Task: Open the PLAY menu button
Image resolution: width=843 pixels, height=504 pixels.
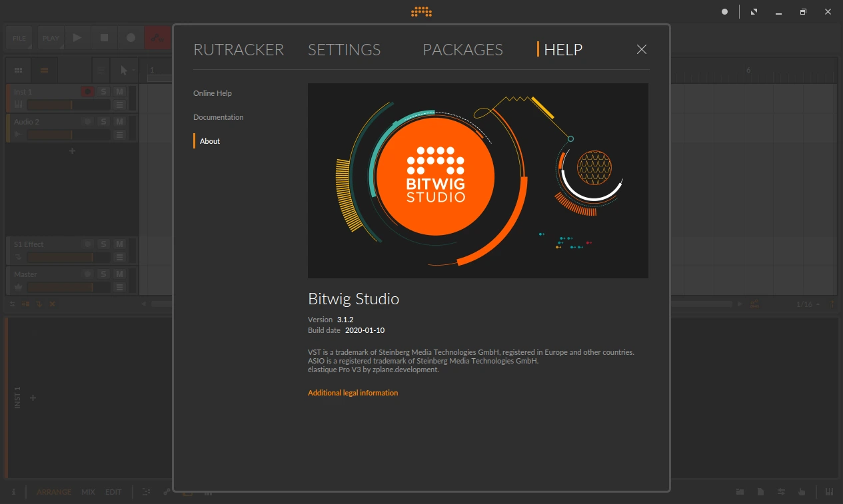Action: [x=51, y=38]
